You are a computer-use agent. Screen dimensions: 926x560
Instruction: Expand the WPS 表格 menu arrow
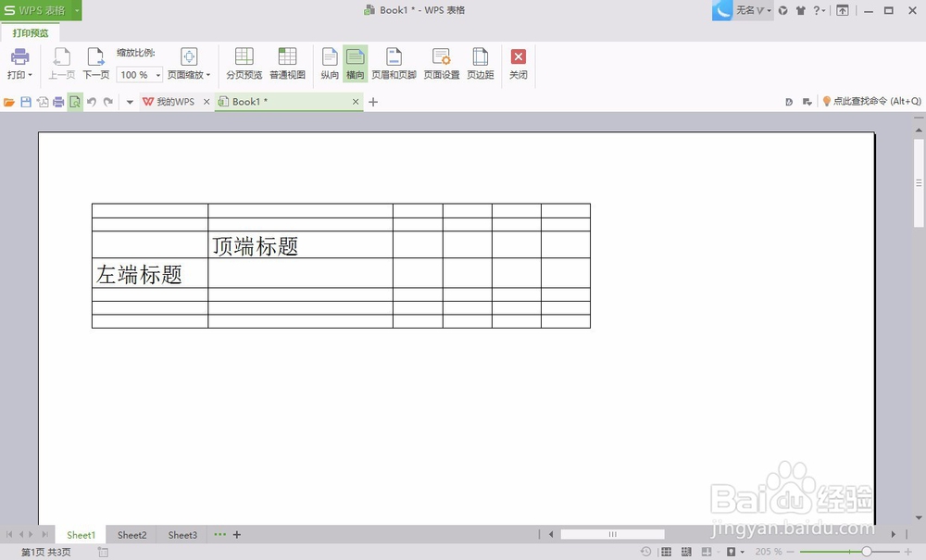[77, 10]
